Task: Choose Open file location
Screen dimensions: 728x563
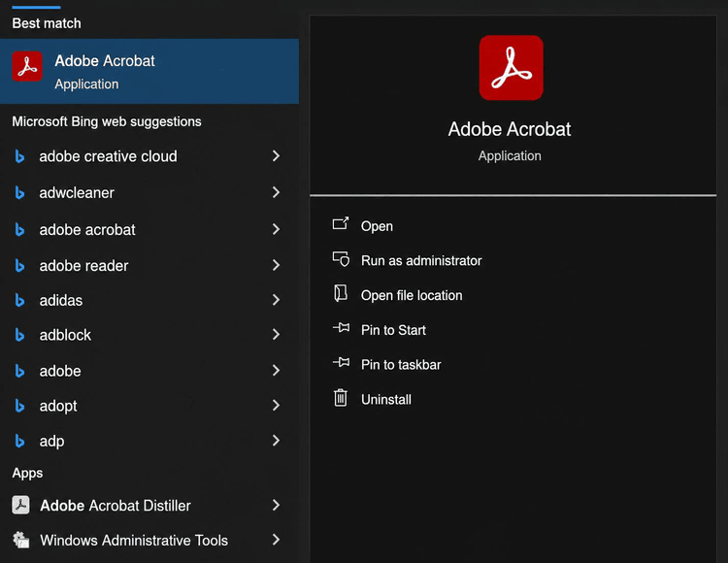Action: (412, 296)
